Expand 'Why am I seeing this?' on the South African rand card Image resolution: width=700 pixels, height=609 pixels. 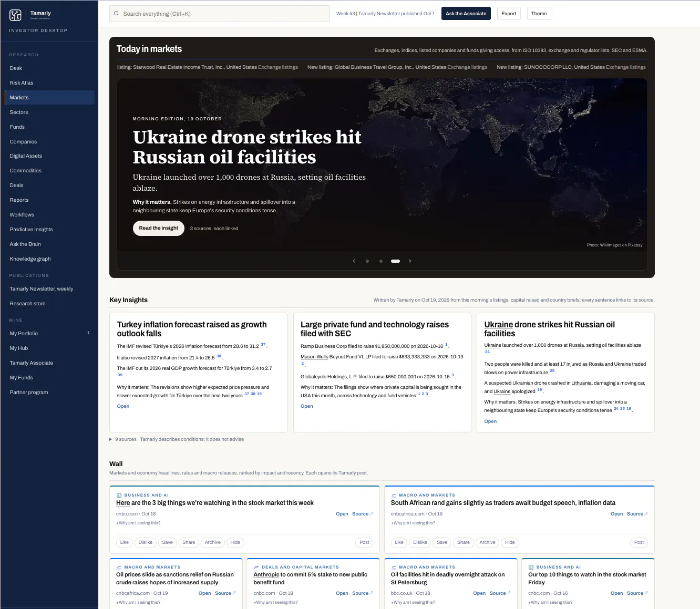413,523
